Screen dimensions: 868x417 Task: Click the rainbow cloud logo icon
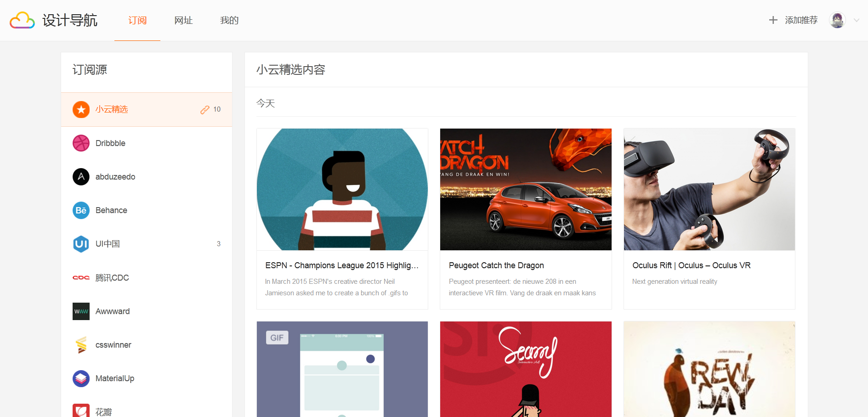(x=22, y=20)
